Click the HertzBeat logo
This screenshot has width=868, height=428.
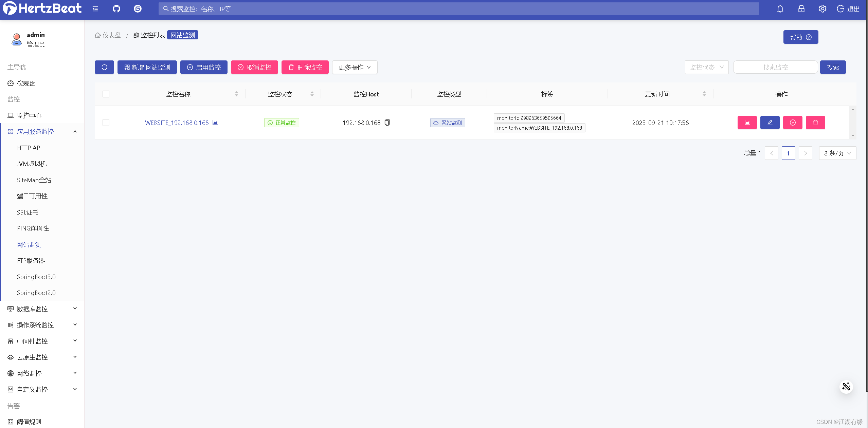point(42,8)
